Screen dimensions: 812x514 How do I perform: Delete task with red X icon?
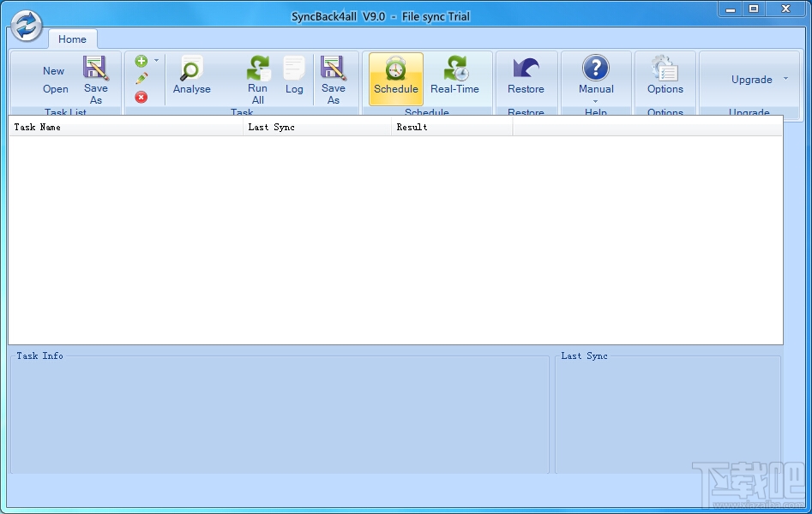[141, 97]
